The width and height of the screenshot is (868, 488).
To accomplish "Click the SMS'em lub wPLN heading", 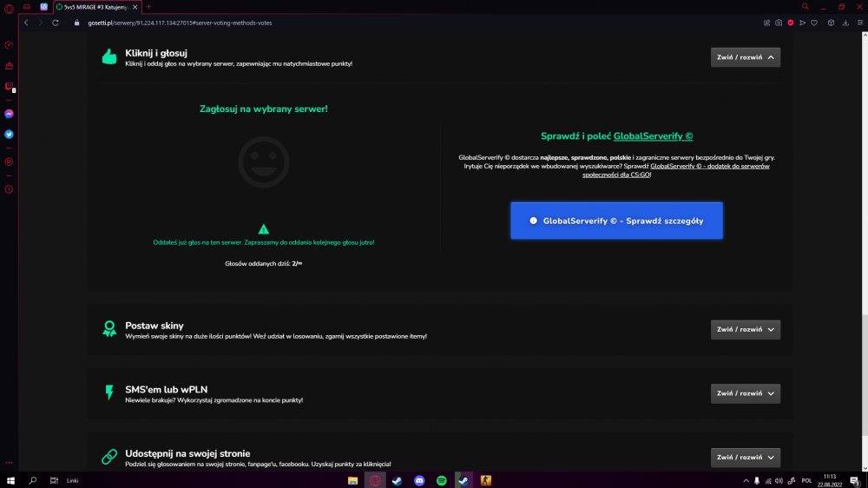I will tap(166, 389).
